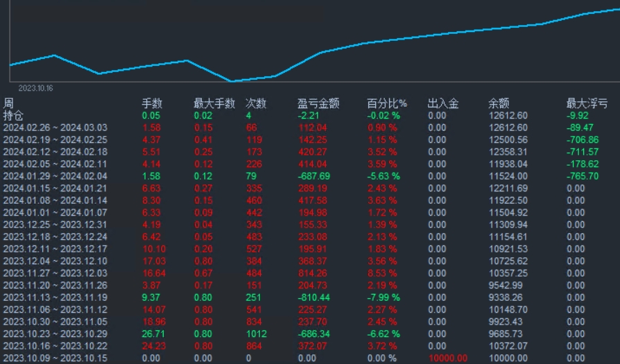This screenshot has height=364, width=620.
Task: Select week row 2023.10.16 ~ 2023.10.22
Action: (55, 346)
